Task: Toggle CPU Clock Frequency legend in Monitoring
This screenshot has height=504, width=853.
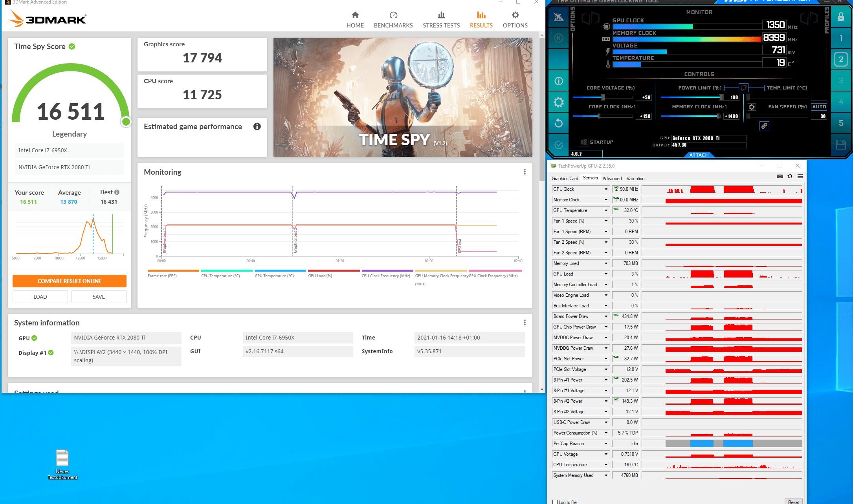Action: coord(387,274)
